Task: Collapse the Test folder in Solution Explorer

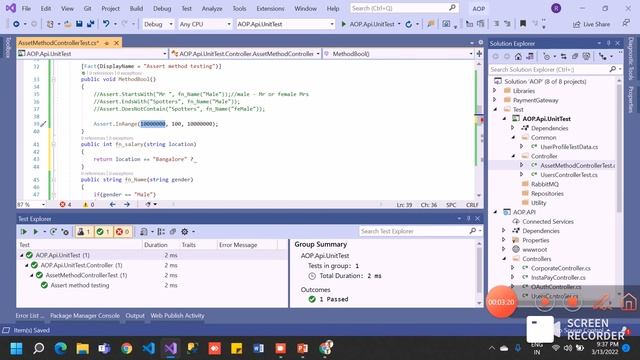Action: point(495,109)
